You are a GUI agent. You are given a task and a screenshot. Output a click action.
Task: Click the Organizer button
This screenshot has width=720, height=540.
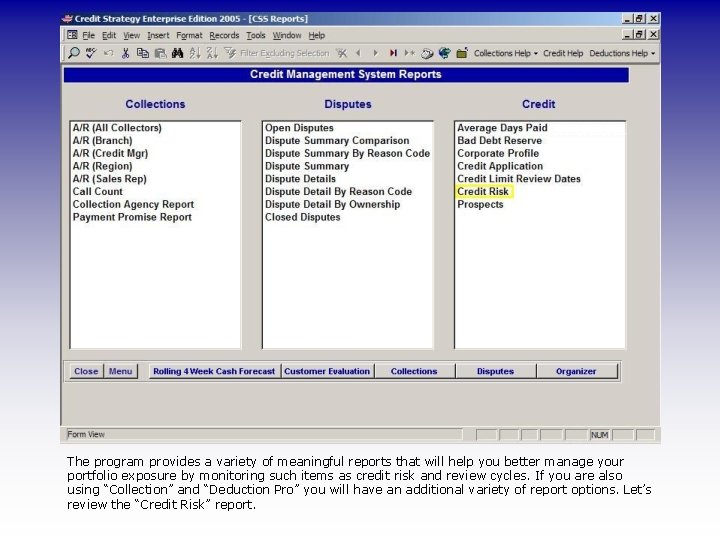click(576, 371)
